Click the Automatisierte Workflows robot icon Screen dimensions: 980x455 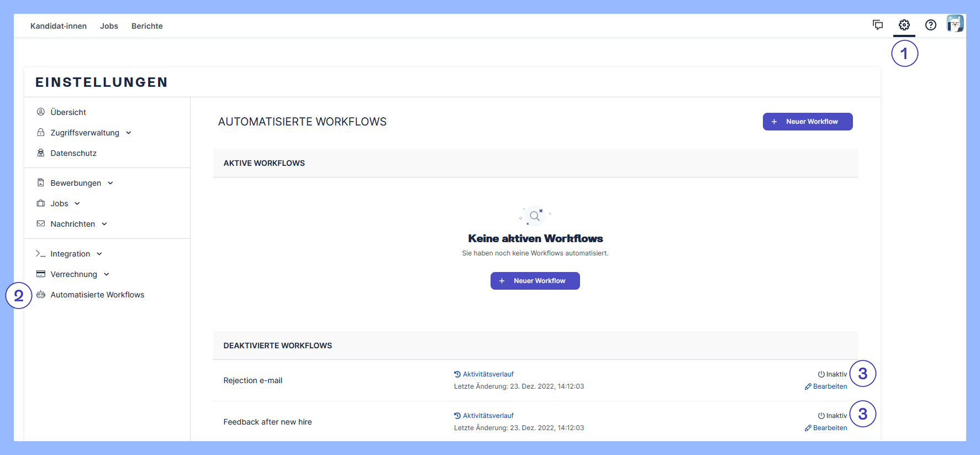(41, 295)
